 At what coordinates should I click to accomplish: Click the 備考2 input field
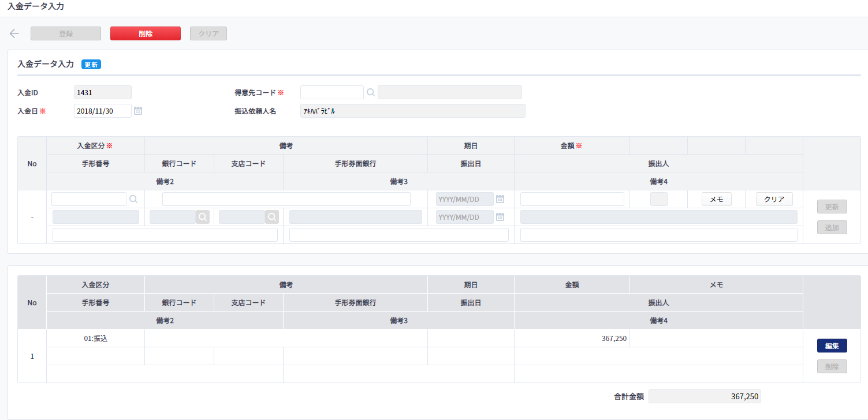tap(165, 235)
